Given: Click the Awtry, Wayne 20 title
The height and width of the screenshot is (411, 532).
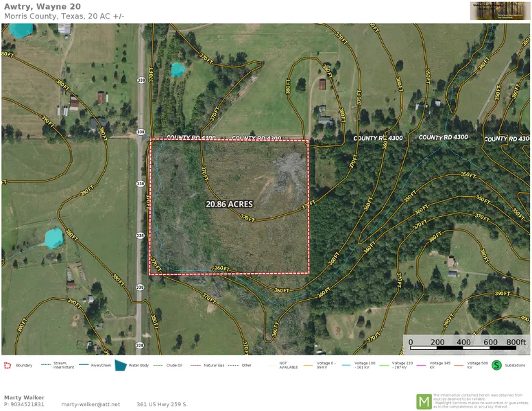Looking at the screenshot, I should [x=42, y=6].
